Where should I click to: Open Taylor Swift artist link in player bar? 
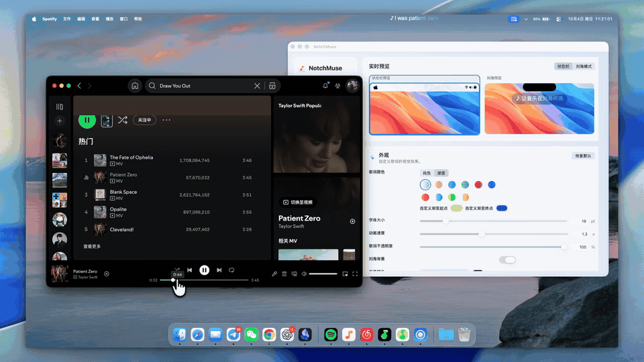click(87, 277)
